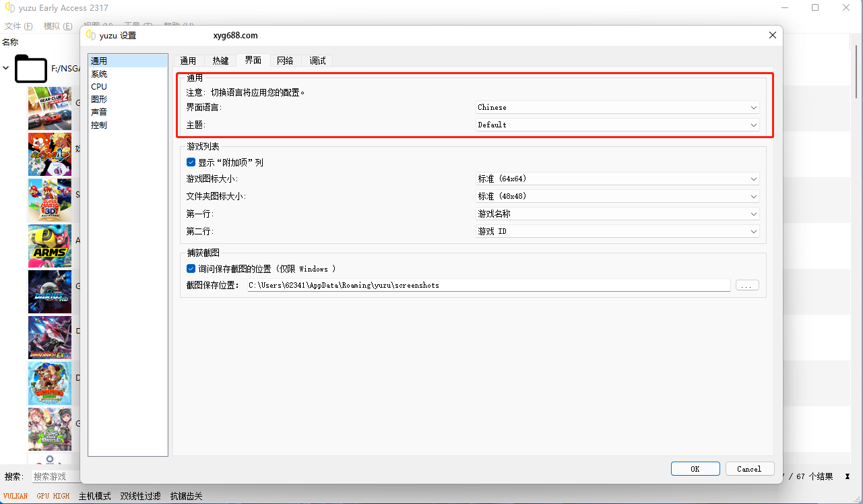Open the 调试 tab
Screen dimensions: 863x504
pyautogui.click(x=317, y=61)
